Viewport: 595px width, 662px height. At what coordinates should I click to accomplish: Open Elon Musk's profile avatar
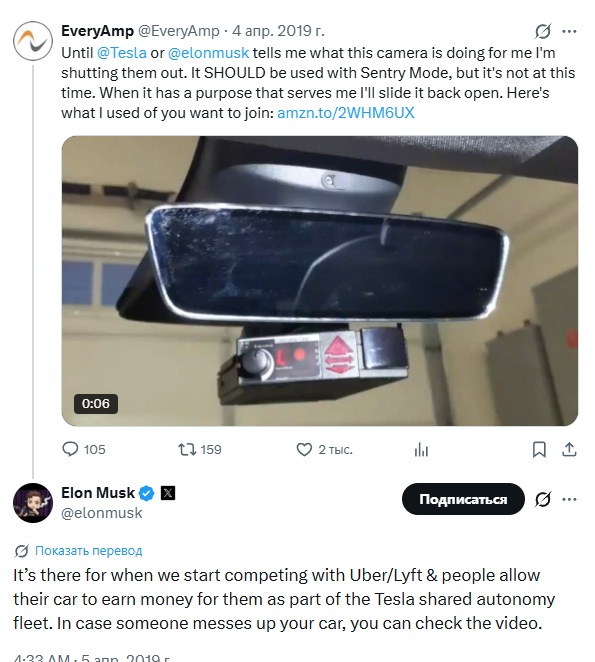33,503
